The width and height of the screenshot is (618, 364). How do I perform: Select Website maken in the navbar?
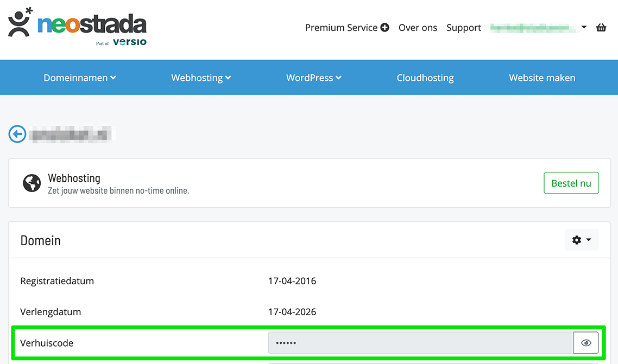pos(542,78)
